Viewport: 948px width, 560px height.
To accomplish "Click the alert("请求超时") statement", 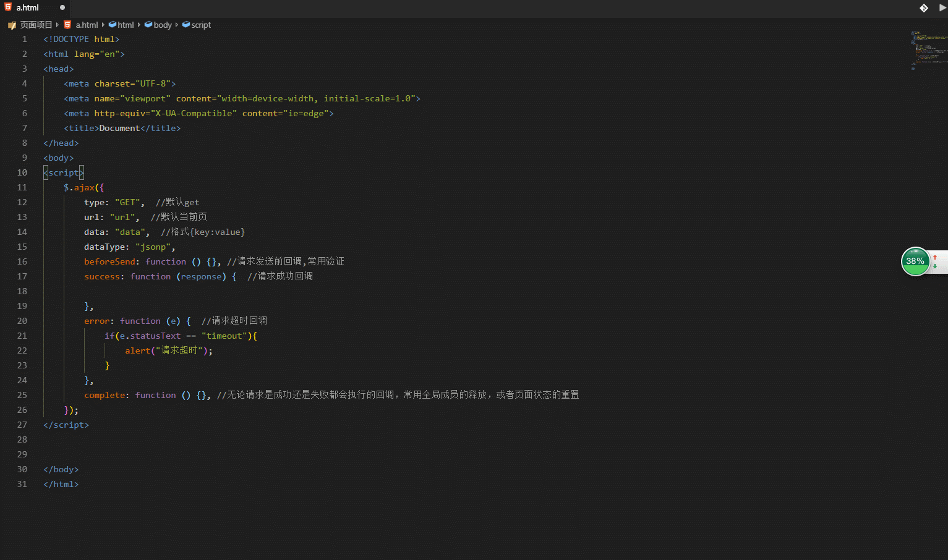I will [x=169, y=350].
